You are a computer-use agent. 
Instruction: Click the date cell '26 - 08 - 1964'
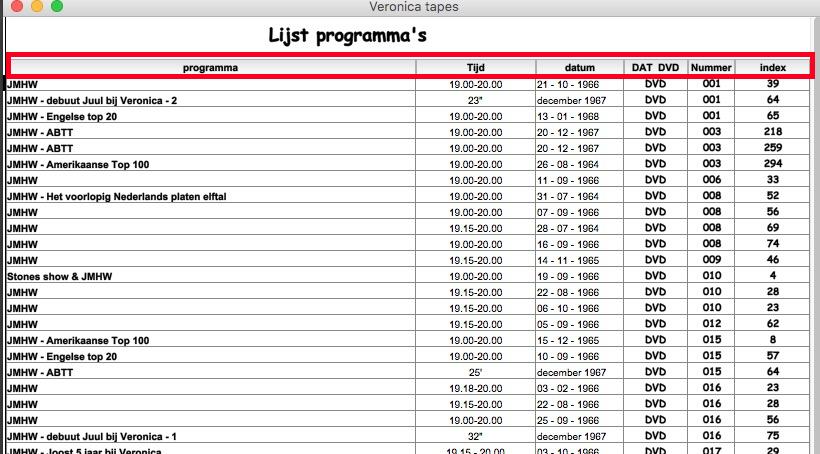click(x=568, y=164)
